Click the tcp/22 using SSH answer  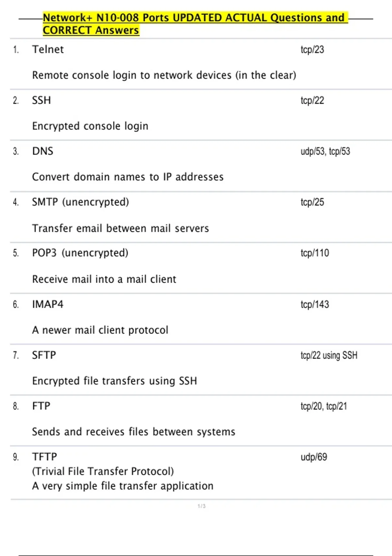(329, 355)
